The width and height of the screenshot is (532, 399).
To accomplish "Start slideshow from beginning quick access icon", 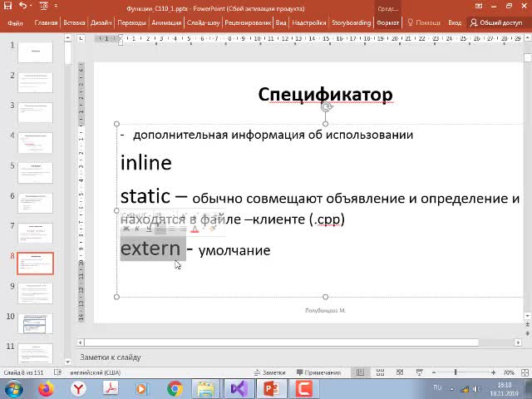I will pyautogui.click(x=44, y=6).
